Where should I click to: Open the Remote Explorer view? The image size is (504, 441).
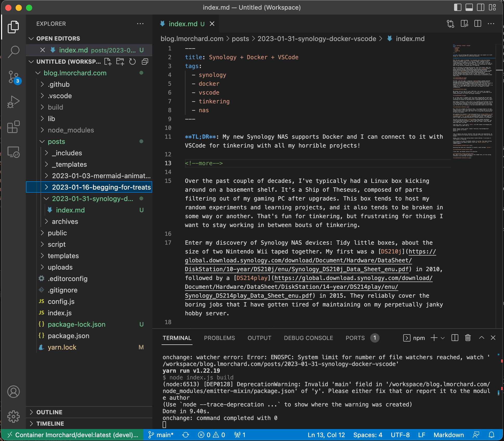13,152
